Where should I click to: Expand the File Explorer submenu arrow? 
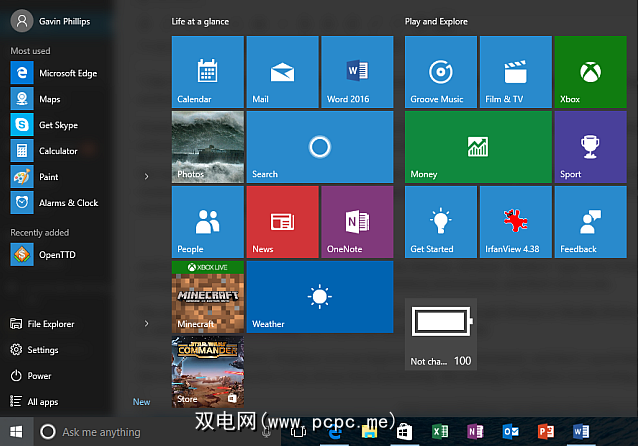tap(146, 324)
